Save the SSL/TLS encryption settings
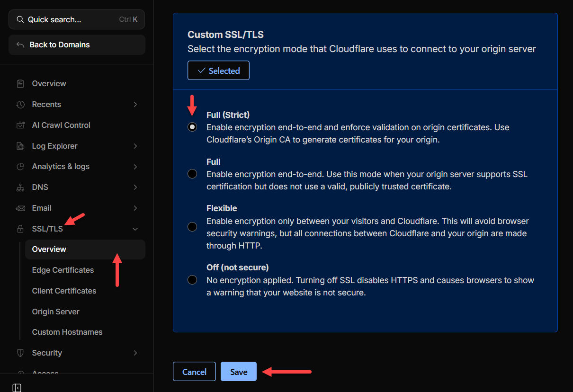Screen dimensions: 573x392 click(x=238, y=372)
